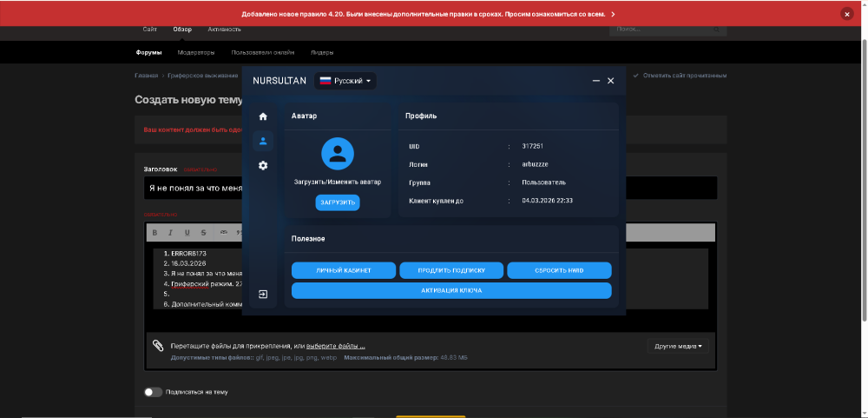Dismiss the red announcement banner
Screen dimensions: 868x418
(x=847, y=15)
